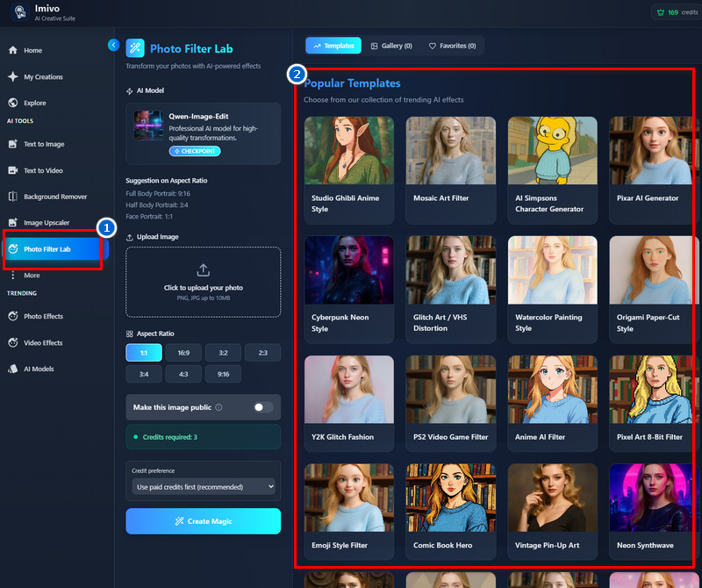Click the Imivo logo icon
Screen dimensions: 702x588
pyautogui.click(x=19, y=12)
